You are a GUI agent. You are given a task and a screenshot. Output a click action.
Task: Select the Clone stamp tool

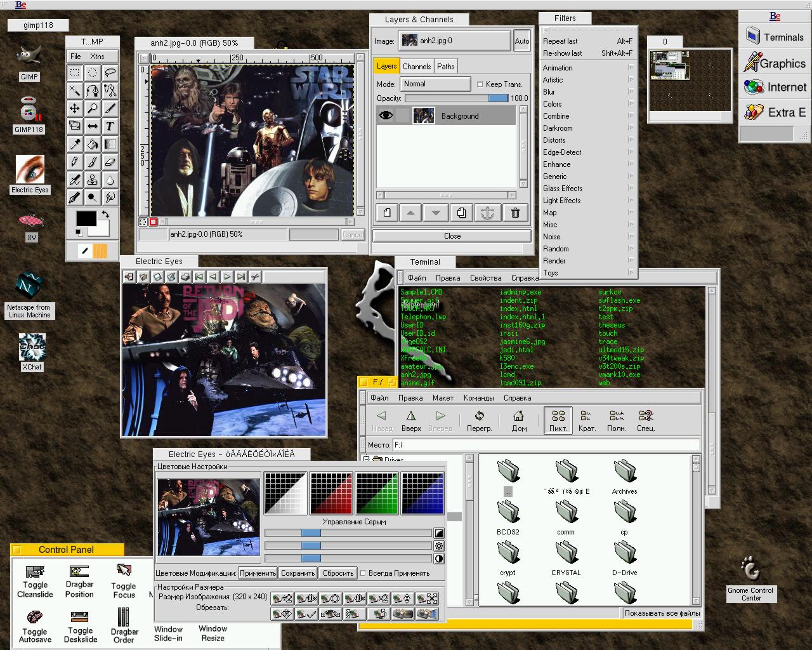93,180
